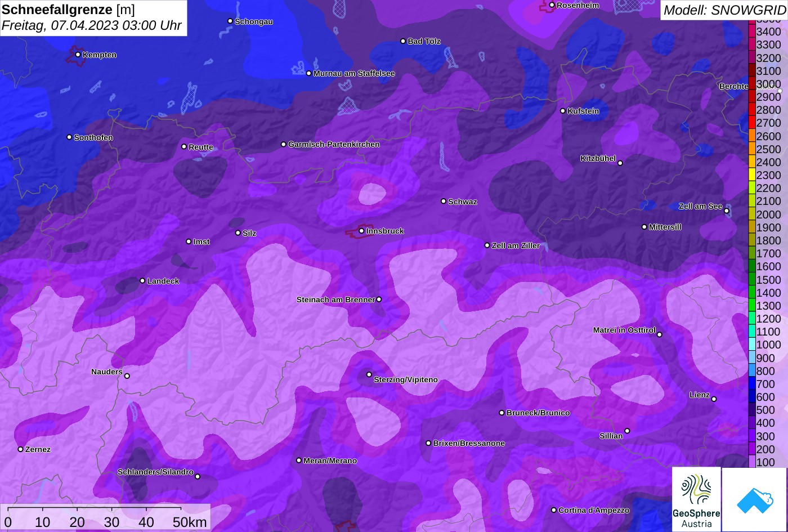Click the 500 m legend swatch
Image resolution: width=788 pixels, height=532 pixels.
751,410
